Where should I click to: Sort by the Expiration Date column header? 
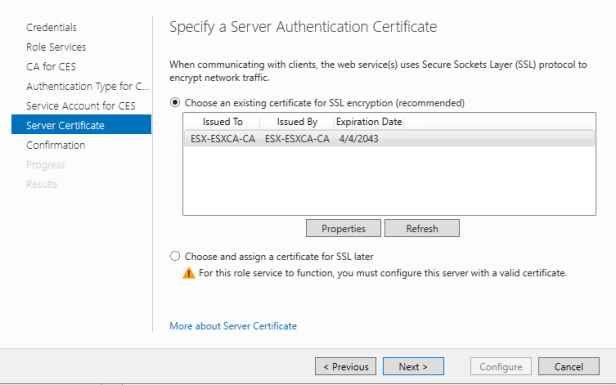(369, 122)
